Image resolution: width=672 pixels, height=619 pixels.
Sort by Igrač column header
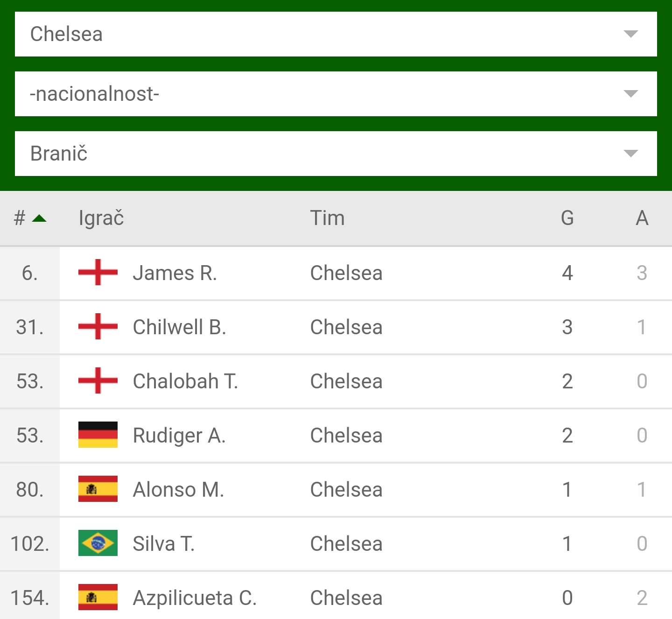pyautogui.click(x=101, y=218)
